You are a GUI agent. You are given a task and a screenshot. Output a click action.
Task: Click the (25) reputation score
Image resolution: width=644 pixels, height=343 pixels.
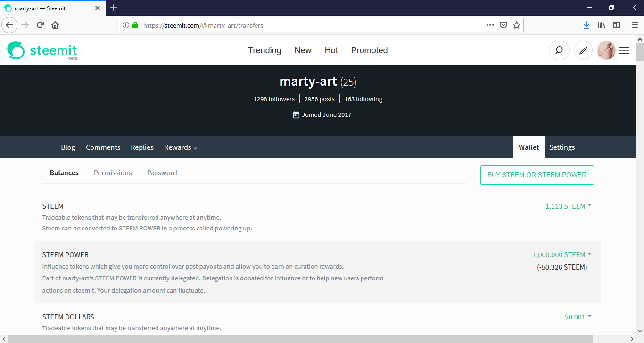click(348, 82)
